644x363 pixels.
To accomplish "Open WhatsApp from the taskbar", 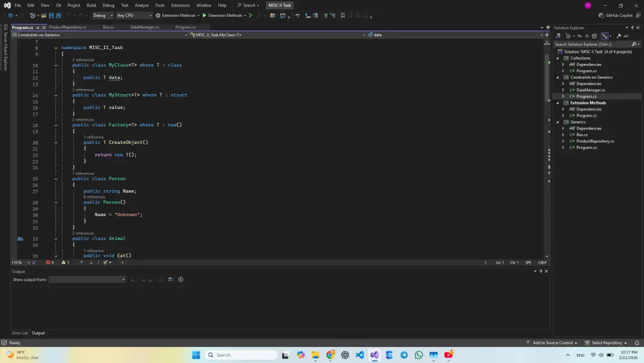I will pyautogui.click(x=419, y=355).
